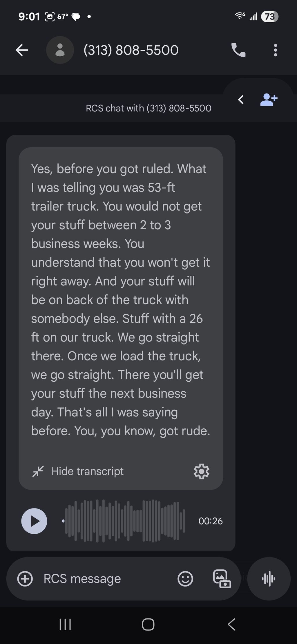Focus the RCS message input field
297x644 pixels.
(107, 579)
